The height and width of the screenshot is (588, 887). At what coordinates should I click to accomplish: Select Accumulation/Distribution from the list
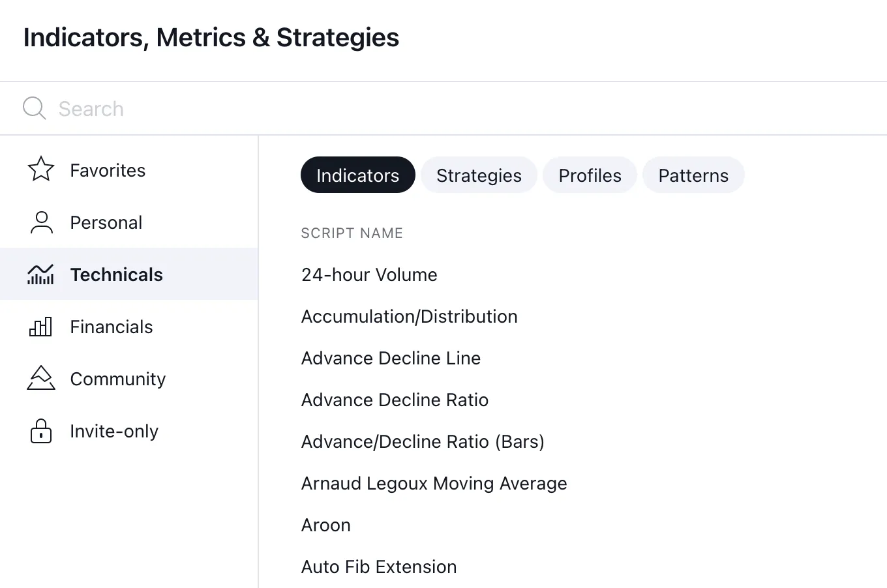pyautogui.click(x=409, y=316)
